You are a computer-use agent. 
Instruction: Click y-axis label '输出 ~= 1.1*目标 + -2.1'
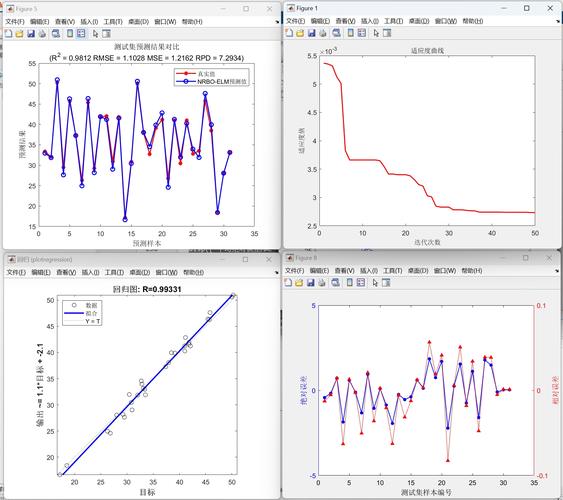40,385
